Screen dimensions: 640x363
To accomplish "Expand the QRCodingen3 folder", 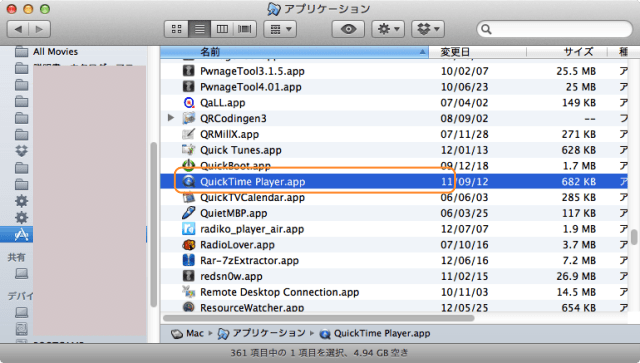I will (171, 118).
